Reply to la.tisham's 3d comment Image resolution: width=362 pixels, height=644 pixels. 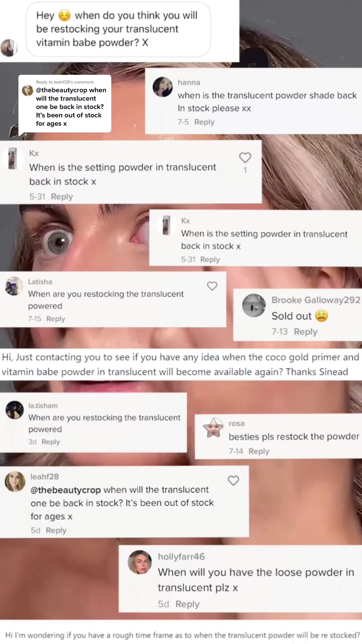click(51, 442)
